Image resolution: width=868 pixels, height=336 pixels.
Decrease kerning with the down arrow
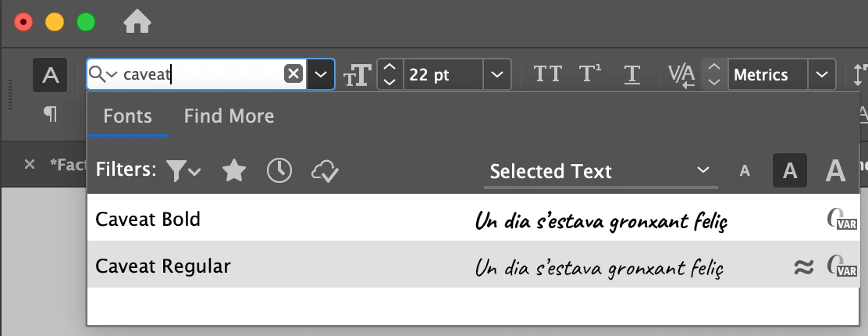[x=715, y=81]
